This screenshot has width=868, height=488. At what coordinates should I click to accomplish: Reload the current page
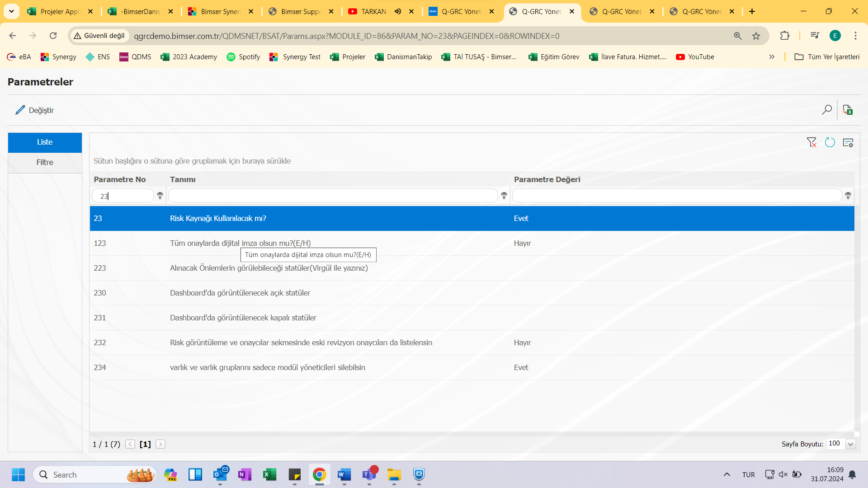(53, 36)
